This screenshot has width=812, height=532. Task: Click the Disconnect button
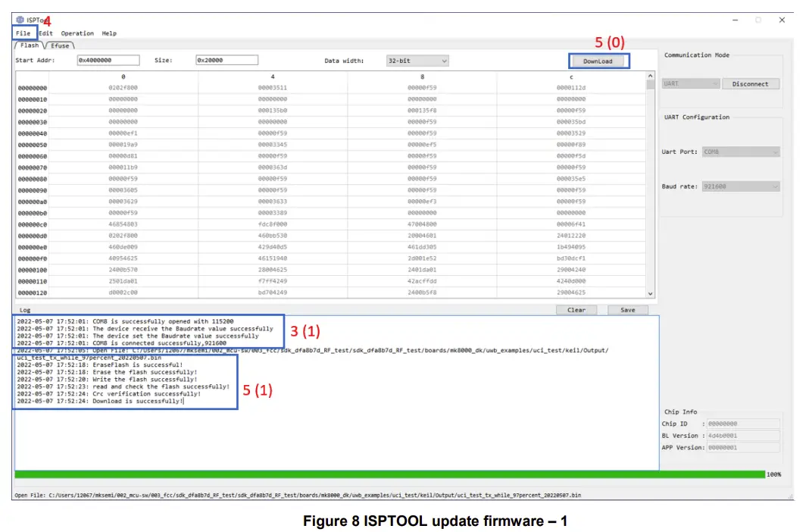751,83
